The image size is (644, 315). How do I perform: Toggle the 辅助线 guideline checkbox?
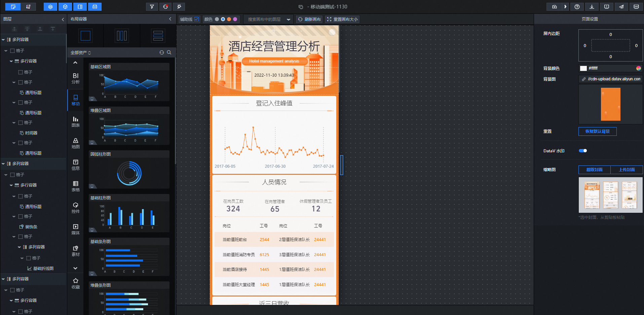[196, 19]
